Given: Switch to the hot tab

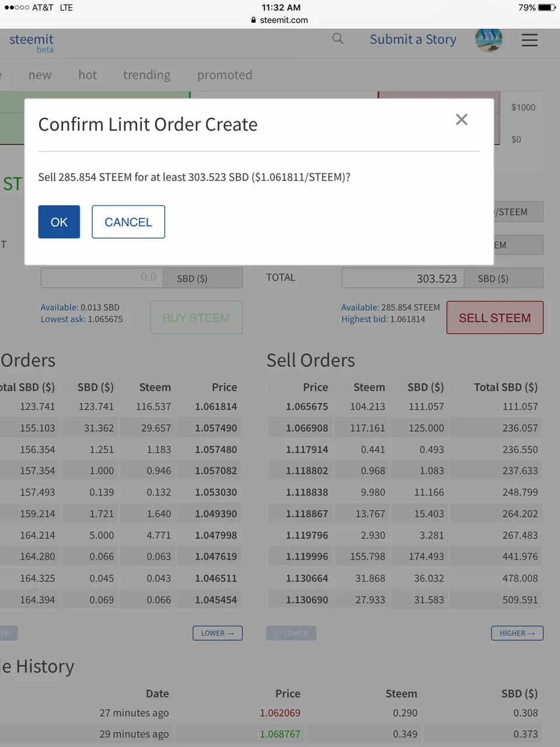Looking at the screenshot, I should [87, 75].
